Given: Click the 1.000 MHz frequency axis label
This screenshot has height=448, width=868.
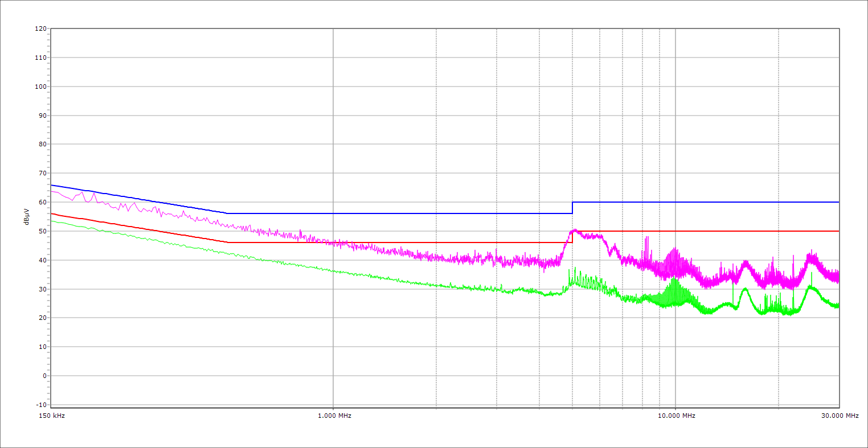Looking at the screenshot, I should (x=334, y=416).
